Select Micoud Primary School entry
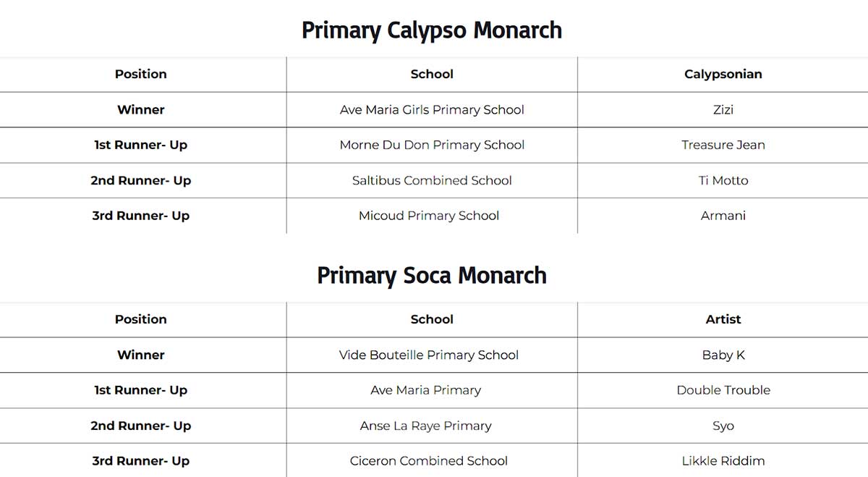Screen dimensions: 868x477 (429, 216)
